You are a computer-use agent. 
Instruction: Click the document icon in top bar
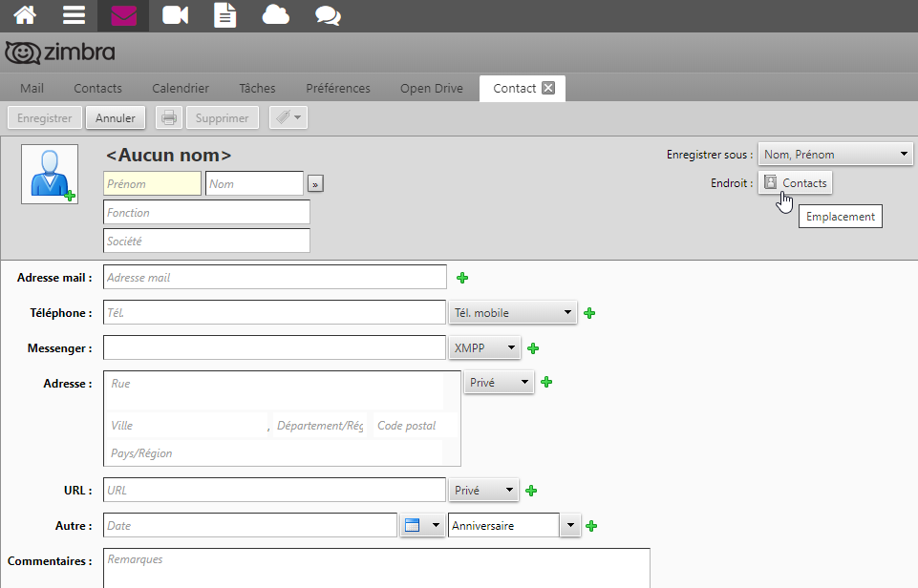(224, 15)
